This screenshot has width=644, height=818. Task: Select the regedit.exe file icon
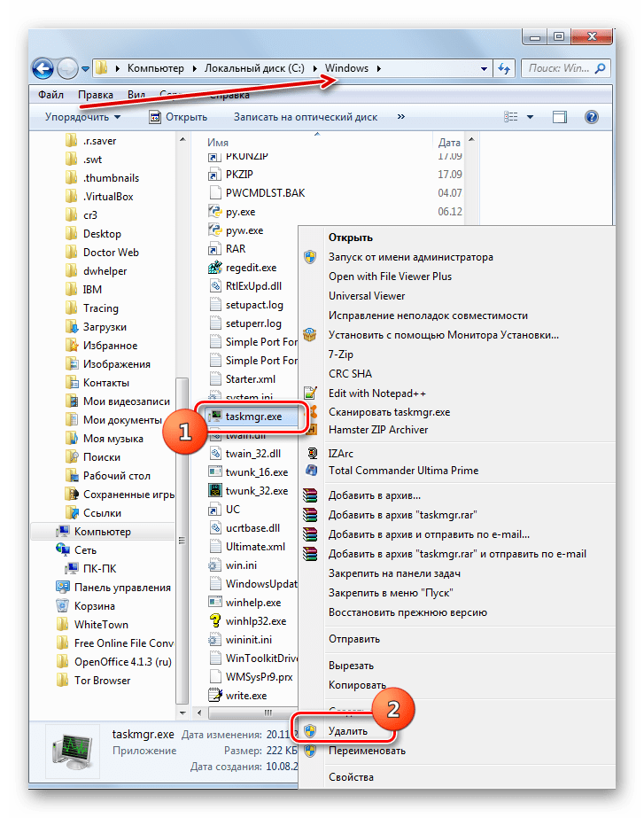[215, 267]
